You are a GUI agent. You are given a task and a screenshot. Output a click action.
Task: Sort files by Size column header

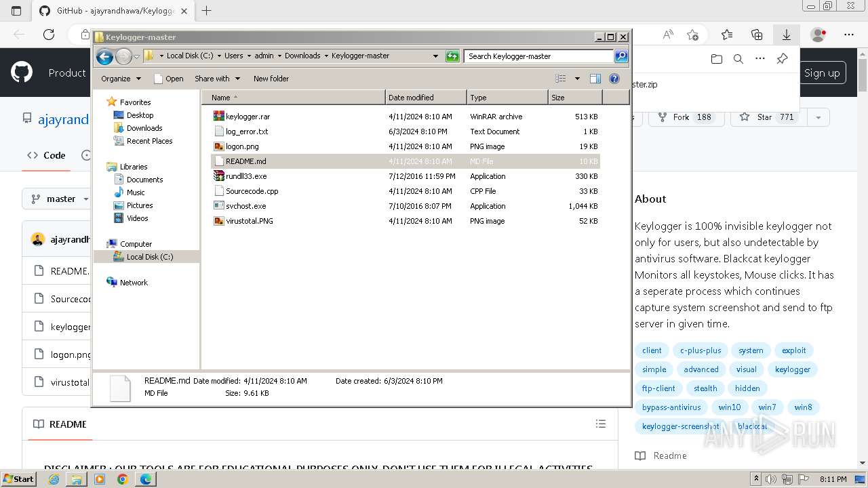[575, 98]
